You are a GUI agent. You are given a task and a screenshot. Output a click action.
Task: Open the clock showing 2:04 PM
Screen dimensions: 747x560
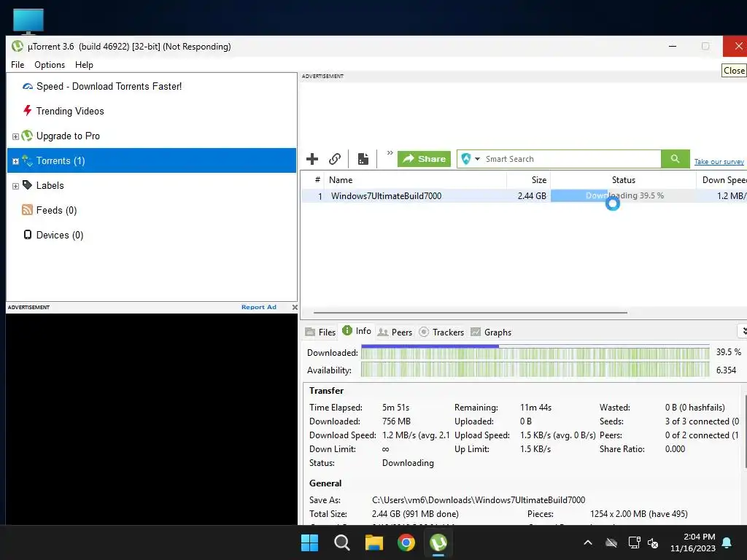coord(693,542)
